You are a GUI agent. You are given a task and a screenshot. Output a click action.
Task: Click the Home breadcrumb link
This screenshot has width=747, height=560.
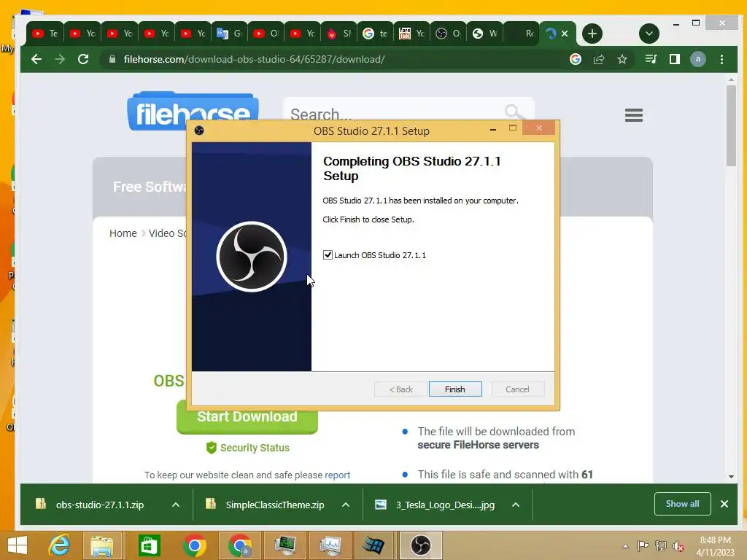pos(123,233)
